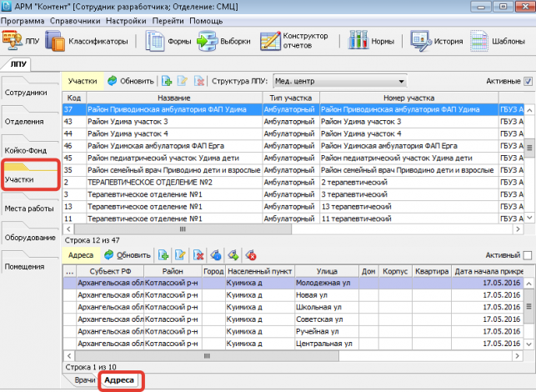Open the Настройки menu
This screenshot has height=392, width=536.
tap(126, 21)
